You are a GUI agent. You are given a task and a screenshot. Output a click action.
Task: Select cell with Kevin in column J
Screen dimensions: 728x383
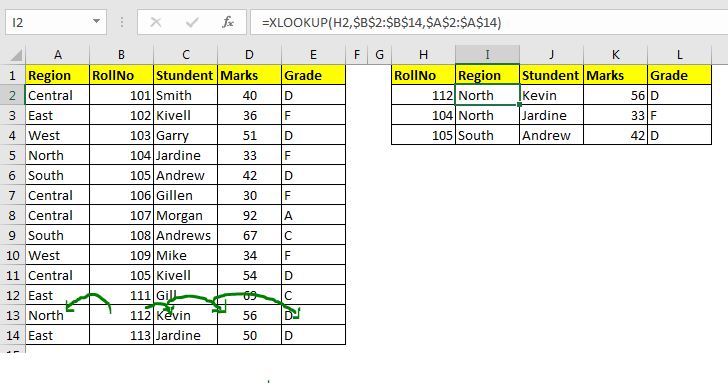point(551,95)
